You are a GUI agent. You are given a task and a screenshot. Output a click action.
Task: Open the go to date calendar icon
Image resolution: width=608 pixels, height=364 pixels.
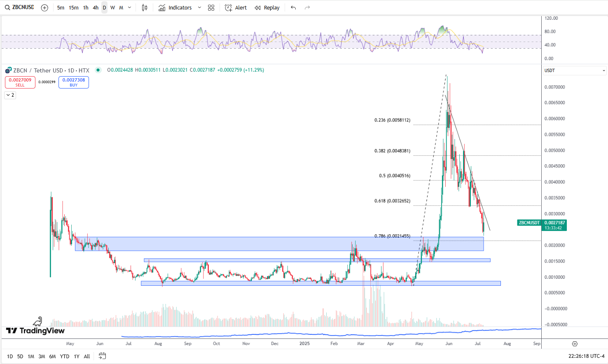coord(103,356)
